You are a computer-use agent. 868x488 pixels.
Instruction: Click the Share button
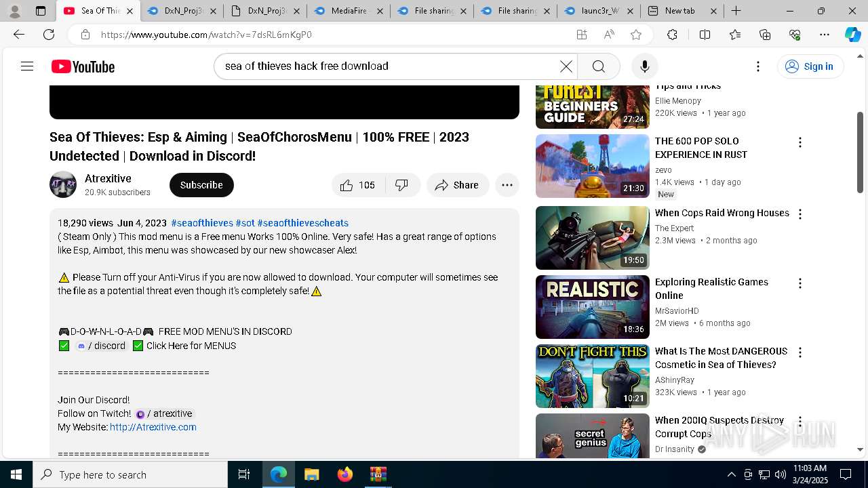pyautogui.click(x=458, y=185)
